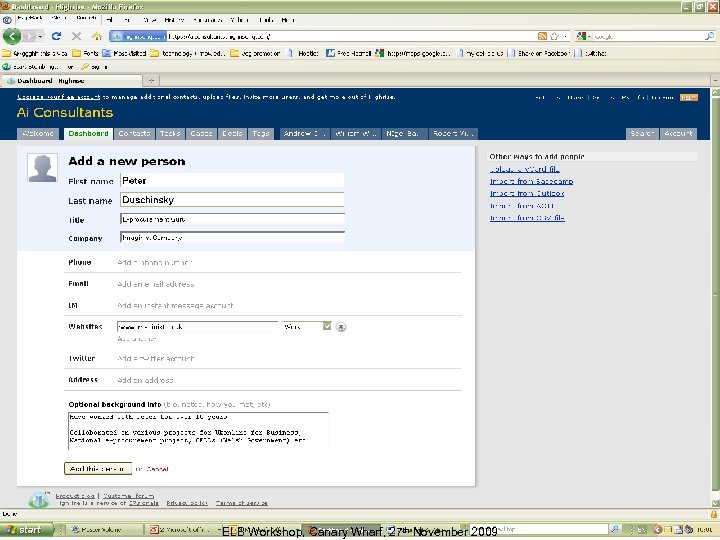This screenshot has width=720, height=540.
Task: Remove the website entry with the X icon
Action: 341,327
